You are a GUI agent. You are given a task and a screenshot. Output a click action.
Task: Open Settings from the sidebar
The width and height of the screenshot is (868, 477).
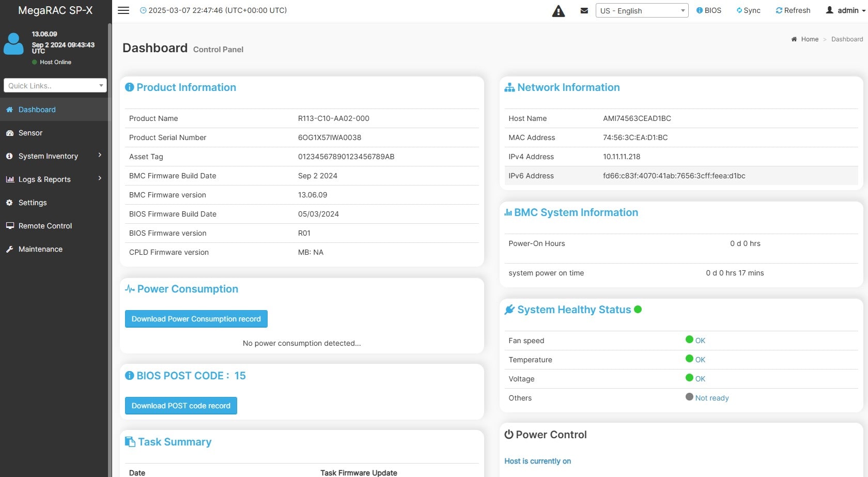33,203
